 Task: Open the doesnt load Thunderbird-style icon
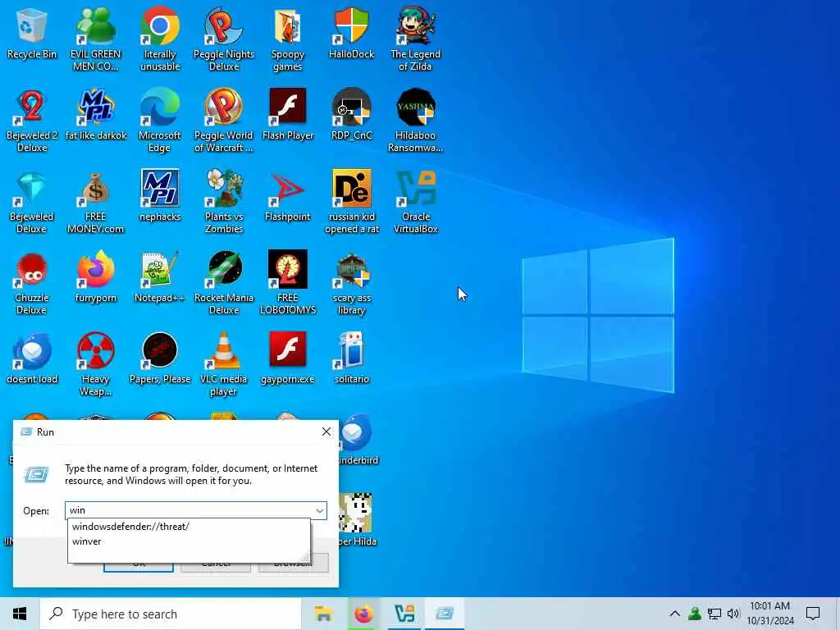click(32, 359)
